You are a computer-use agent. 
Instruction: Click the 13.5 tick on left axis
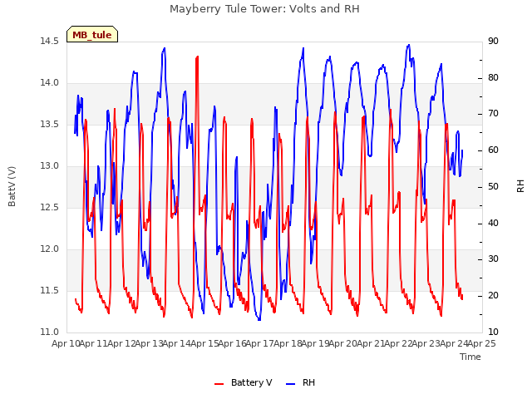50,124
